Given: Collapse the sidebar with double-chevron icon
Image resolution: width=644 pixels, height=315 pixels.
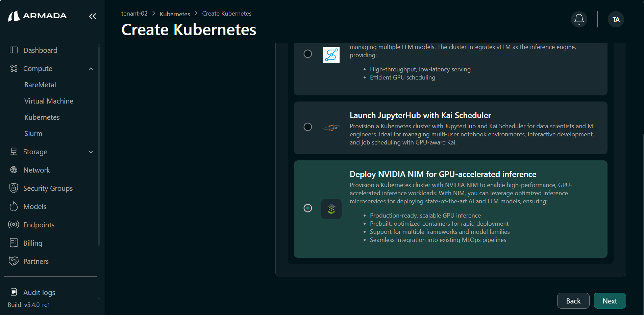Looking at the screenshot, I should [x=93, y=16].
